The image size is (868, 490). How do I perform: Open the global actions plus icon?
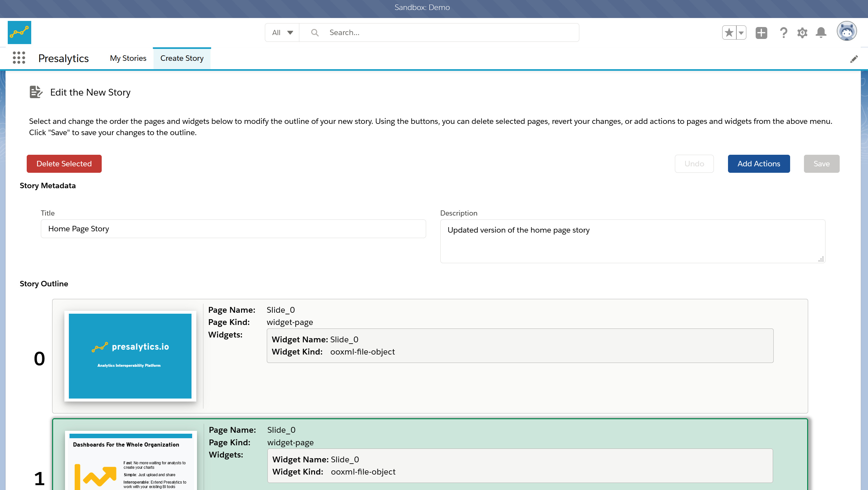click(761, 33)
